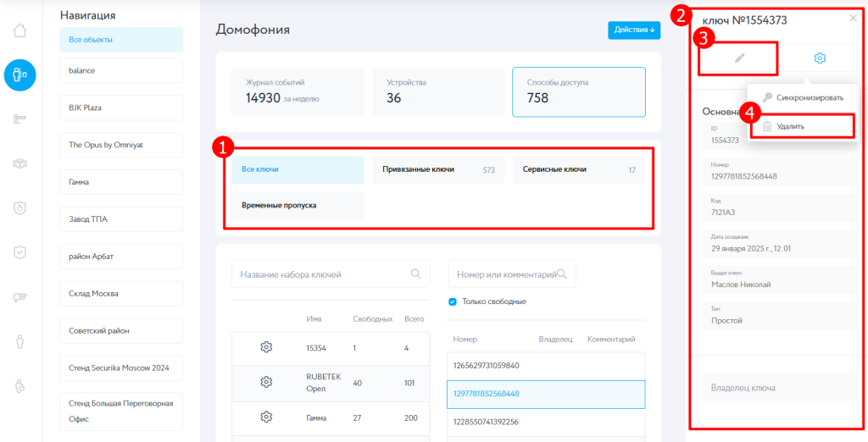Open the Действия dropdown button
Image resolution: width=868 pixels, height=442 pixels.
tap(634, 30)
